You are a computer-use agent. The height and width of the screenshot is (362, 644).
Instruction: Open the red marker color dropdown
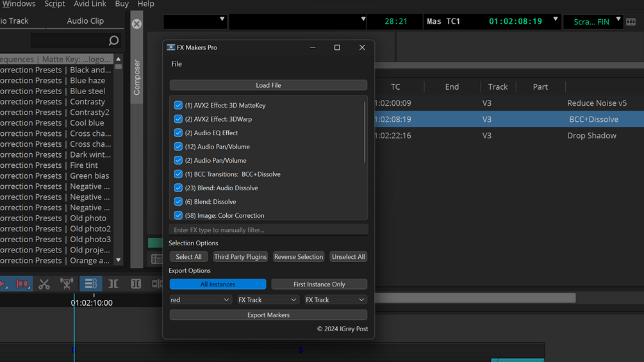pyautogui.click(x=201, y=300)
